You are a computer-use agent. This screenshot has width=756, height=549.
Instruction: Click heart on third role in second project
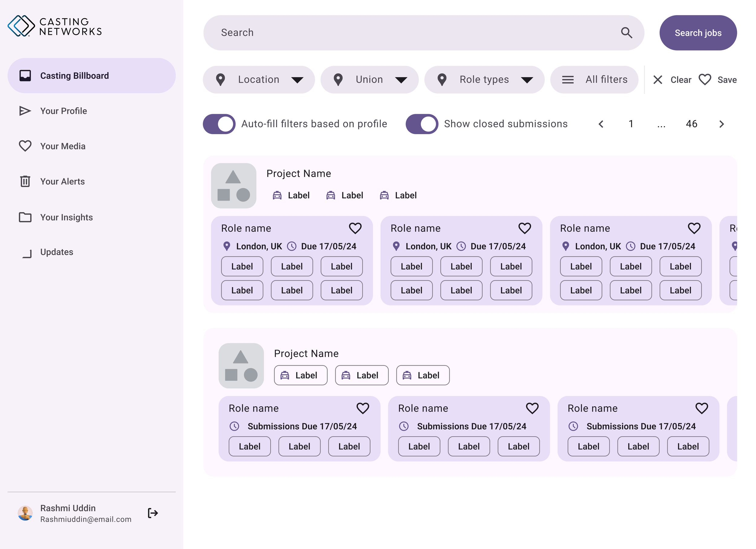701,408
